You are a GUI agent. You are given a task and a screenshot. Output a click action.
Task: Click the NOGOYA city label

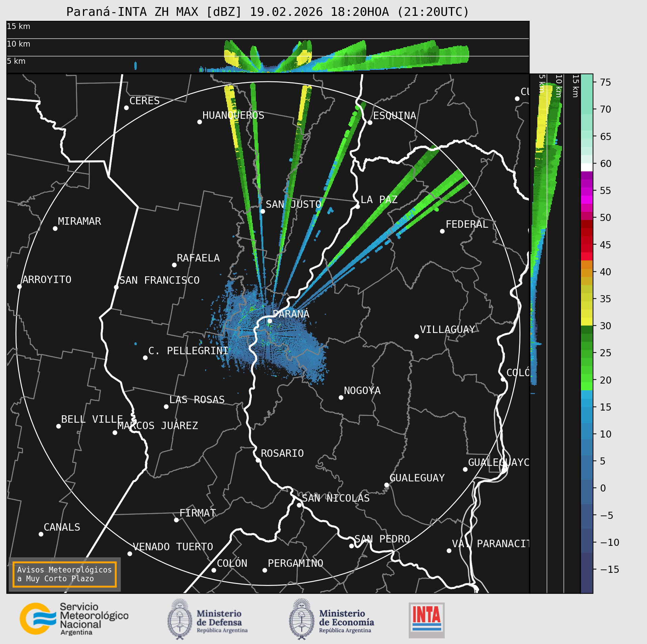coord(362,391)
